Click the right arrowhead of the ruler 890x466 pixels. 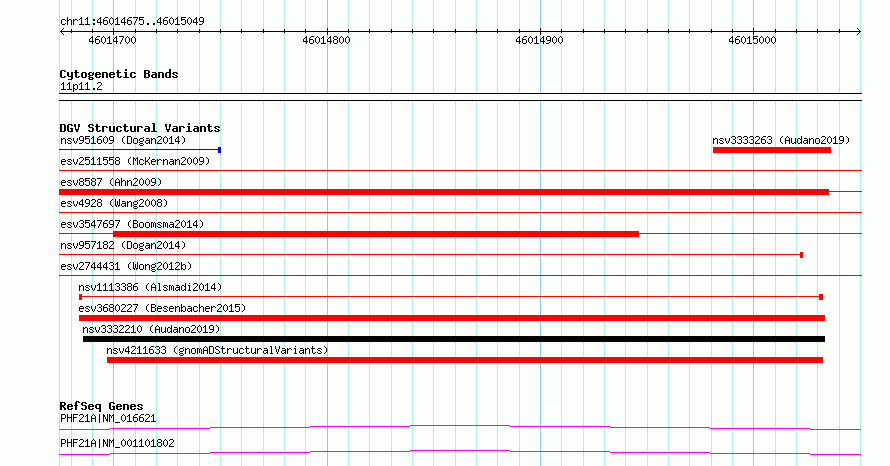click(x=859, y=32)
